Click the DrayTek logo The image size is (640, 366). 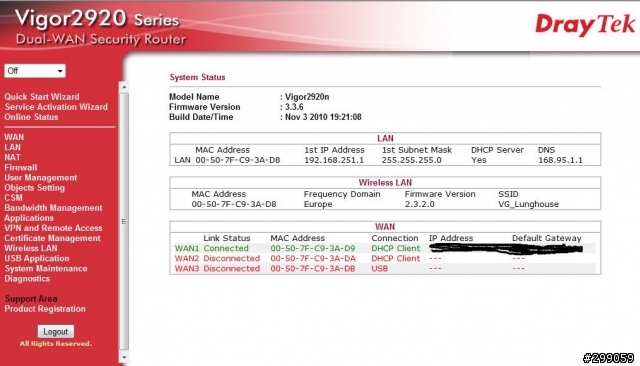(585, 25)
